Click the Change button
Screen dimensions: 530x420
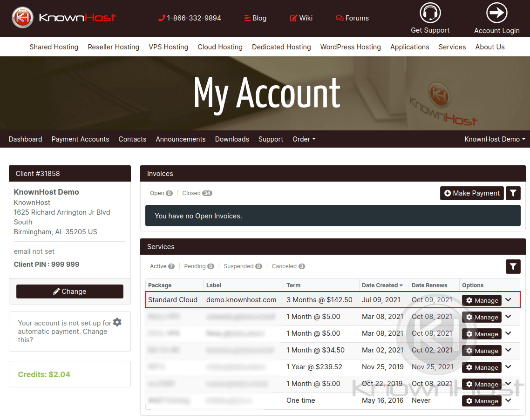(70, 291)
